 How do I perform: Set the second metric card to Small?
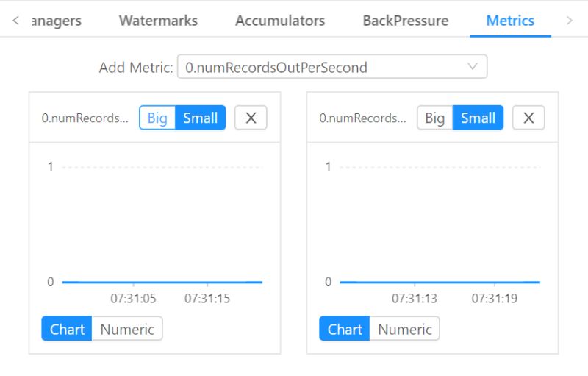pos(478,118)
